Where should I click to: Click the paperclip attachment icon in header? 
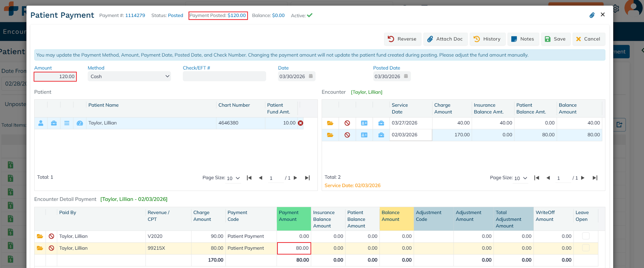pyautogui.click(x=592, y=15)
